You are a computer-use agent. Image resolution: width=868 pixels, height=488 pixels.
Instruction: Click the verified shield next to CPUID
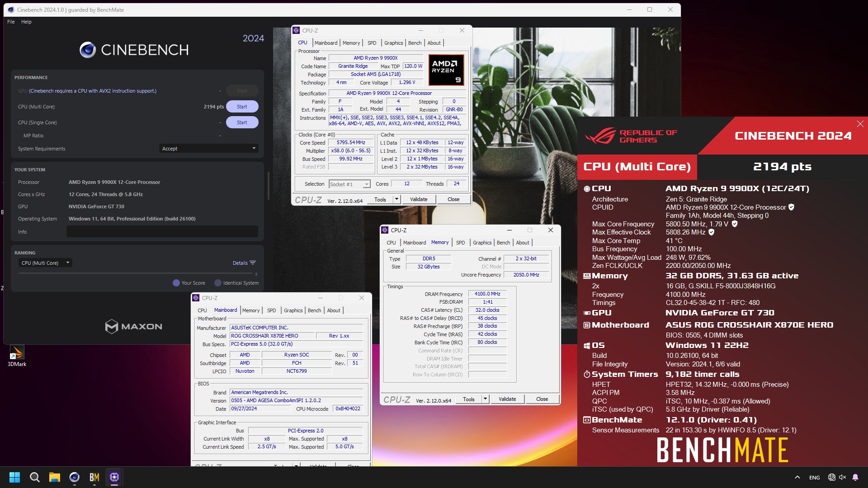(x=791, y=207)
